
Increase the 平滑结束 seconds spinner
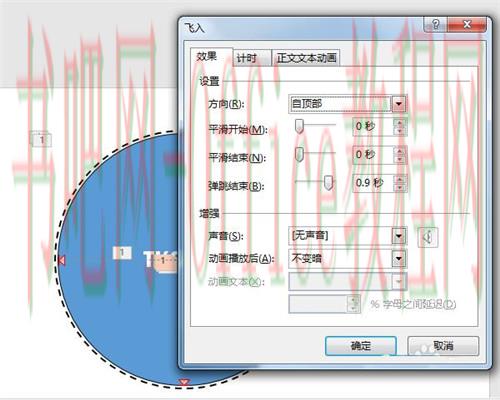pos(400,151)
